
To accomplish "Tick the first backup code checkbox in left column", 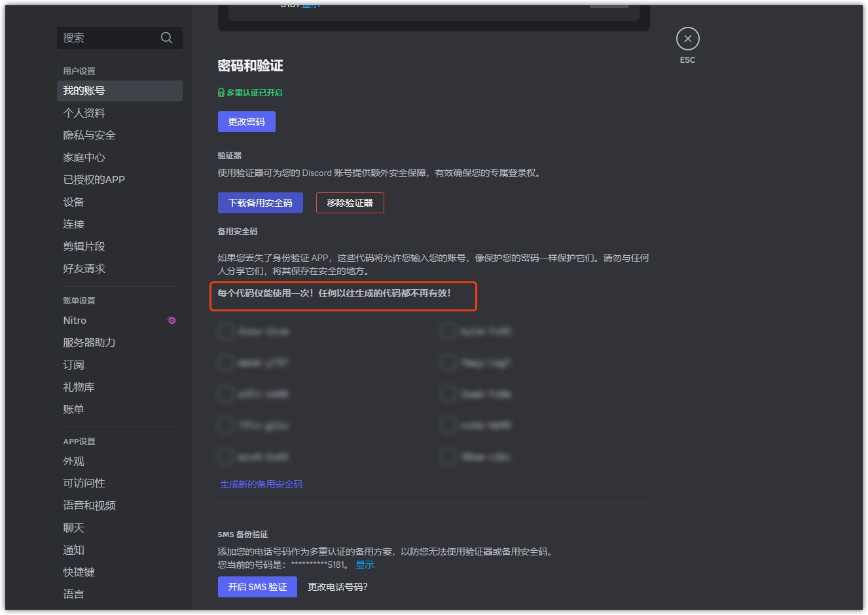I will [226, 331].
